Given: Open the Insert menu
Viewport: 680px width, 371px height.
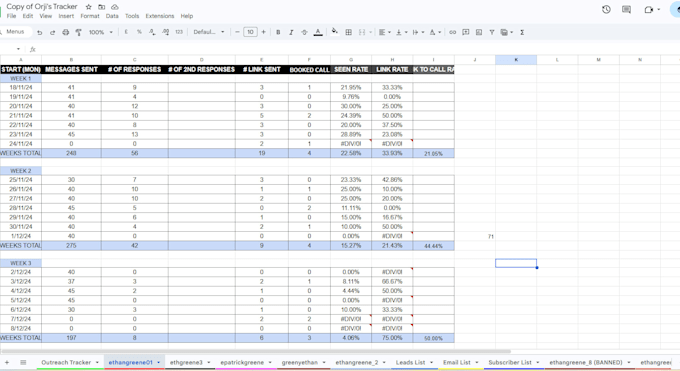Looking at the screenshot, I should pyautogui.click(x=66, y=16).
